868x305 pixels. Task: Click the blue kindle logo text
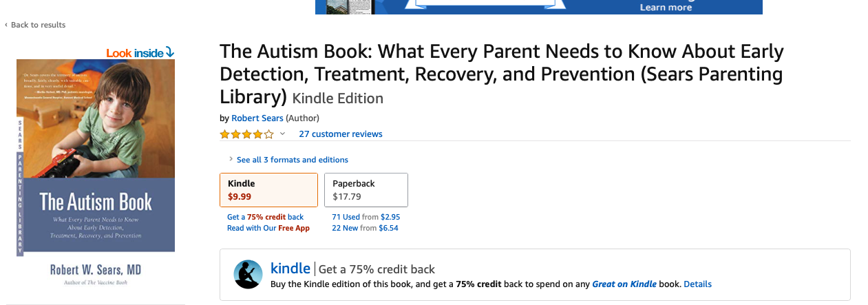[x=290, y=269]
